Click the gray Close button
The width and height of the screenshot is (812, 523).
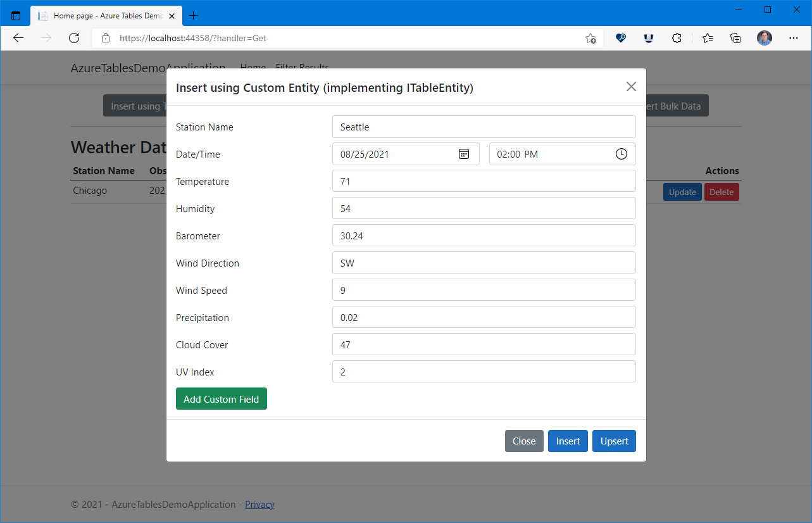[523, 441]
